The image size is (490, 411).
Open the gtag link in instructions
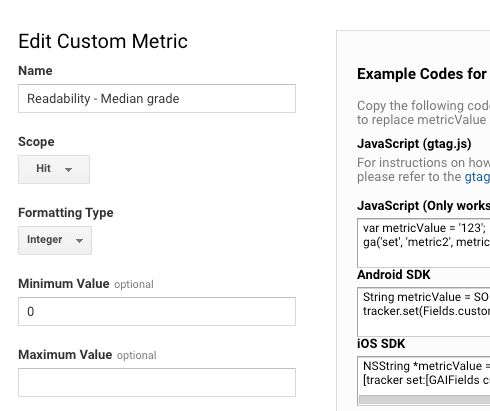[x=477, y=177]
